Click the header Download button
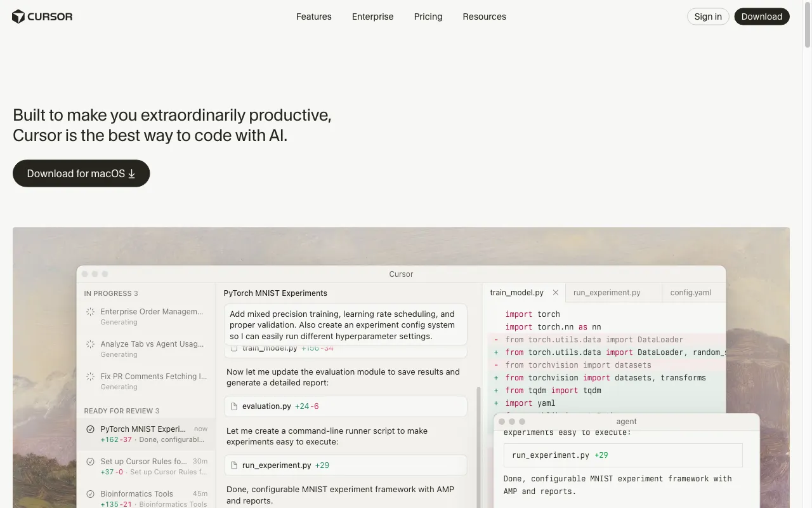Viewport: 812px width, 508px height. (762, 17)
